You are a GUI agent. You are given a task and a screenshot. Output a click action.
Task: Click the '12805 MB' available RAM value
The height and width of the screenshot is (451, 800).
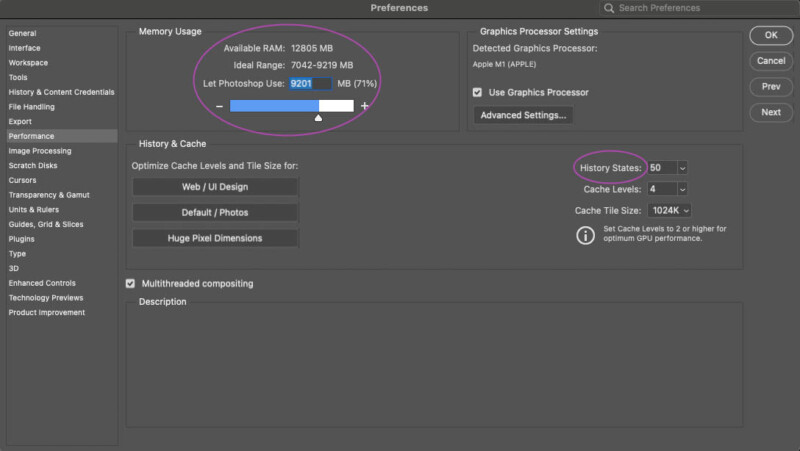[312, 48]
